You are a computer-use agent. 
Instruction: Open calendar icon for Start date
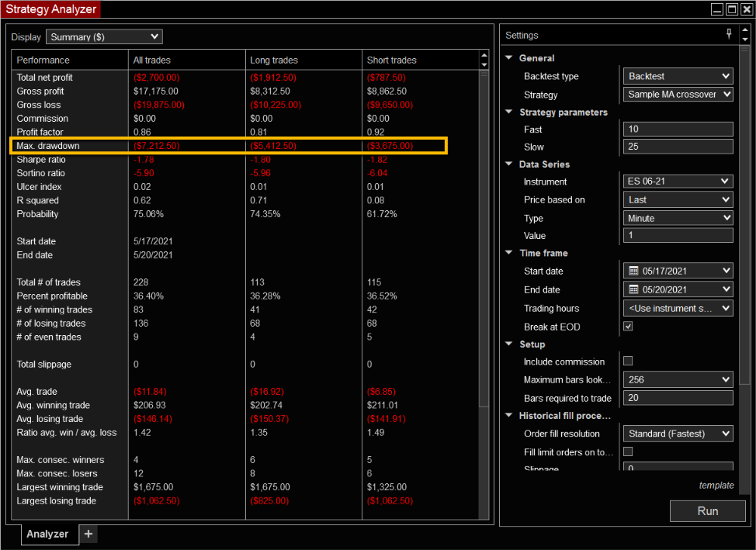click(x=633, y=271)
